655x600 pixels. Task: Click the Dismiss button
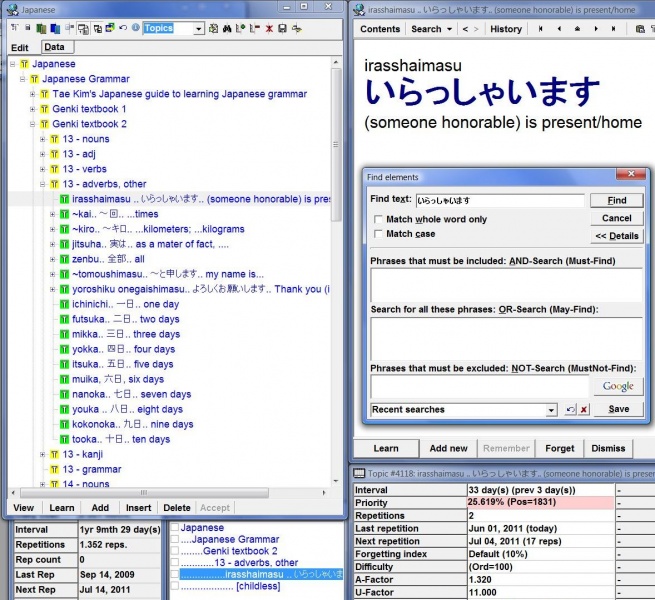(x=608, y=448)
